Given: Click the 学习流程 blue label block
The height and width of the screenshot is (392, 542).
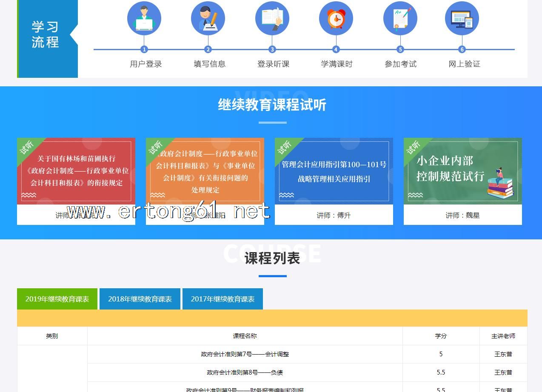Looking at the screenshot, I should [46, 35].
